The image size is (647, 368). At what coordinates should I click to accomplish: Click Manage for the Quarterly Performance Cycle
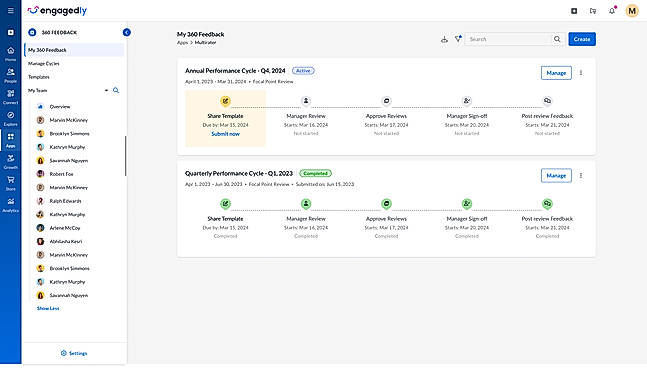pos(556,176)
